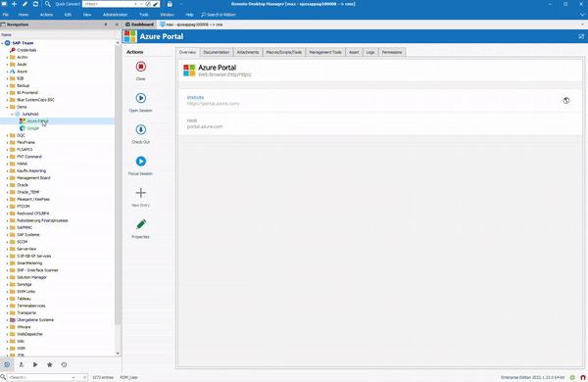
Task: Select the Credentials entry in the tree
Action: (x=26, y=50)
